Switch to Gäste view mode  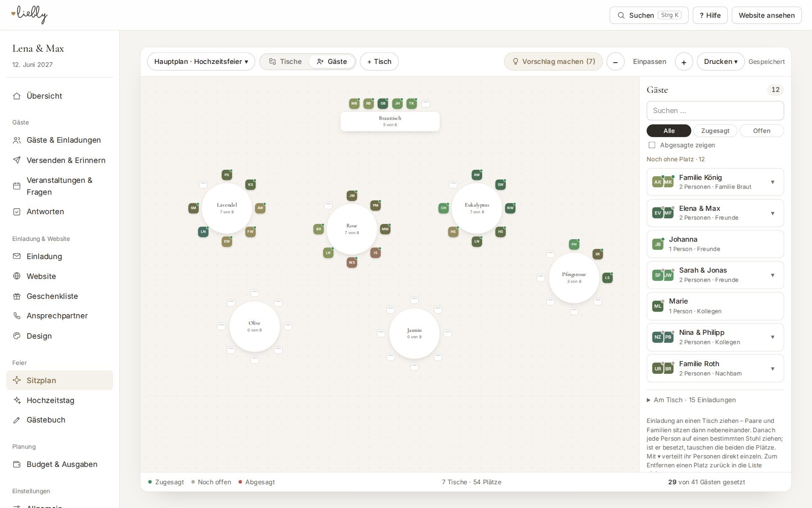(332, 61)
